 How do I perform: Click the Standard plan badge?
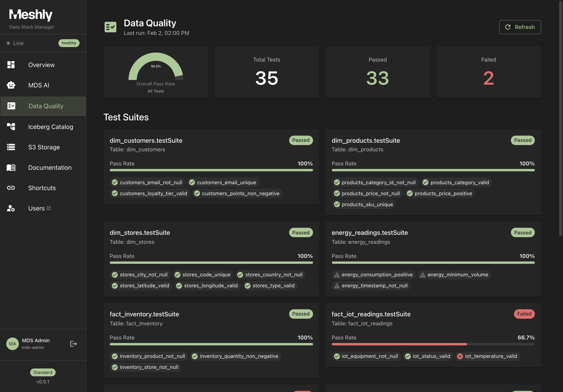[43, 372]
